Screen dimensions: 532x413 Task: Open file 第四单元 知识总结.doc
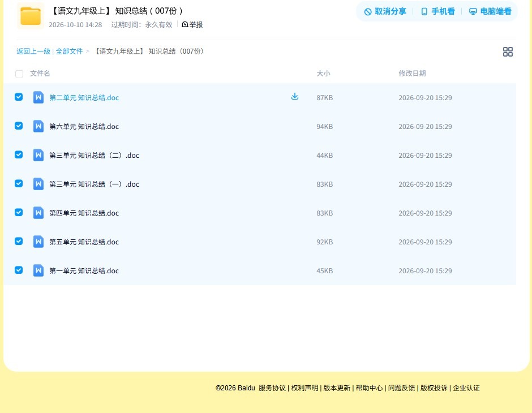coord(84,213)
